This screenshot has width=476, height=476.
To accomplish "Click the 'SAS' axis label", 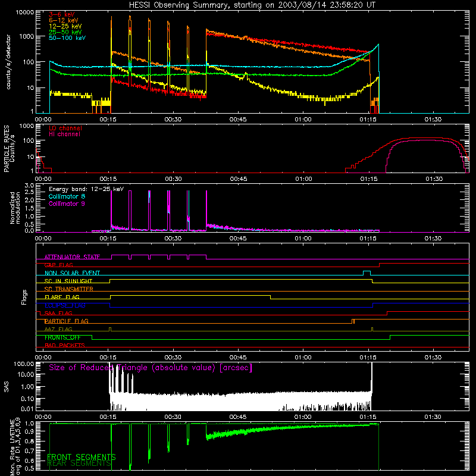I will pos(6,387).
